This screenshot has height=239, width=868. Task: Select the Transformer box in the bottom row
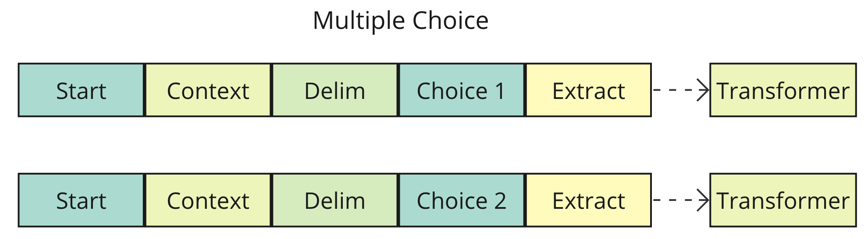click(783, 200)
